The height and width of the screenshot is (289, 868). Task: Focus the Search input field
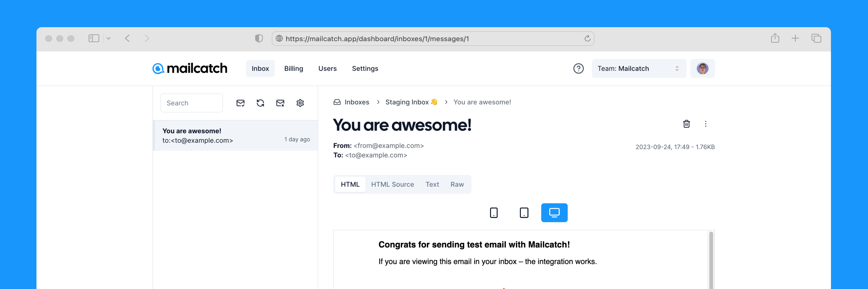click(x=191, y=103)
